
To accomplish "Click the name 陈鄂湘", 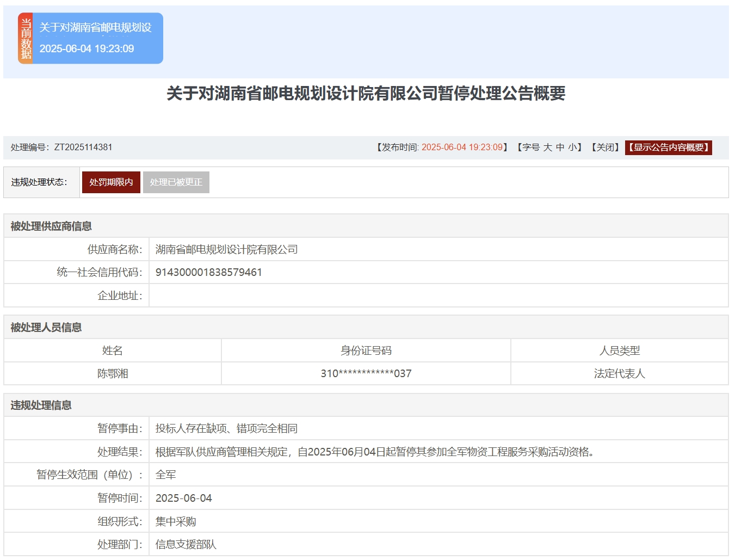I will pyautogui.click(x=113, y=374).
